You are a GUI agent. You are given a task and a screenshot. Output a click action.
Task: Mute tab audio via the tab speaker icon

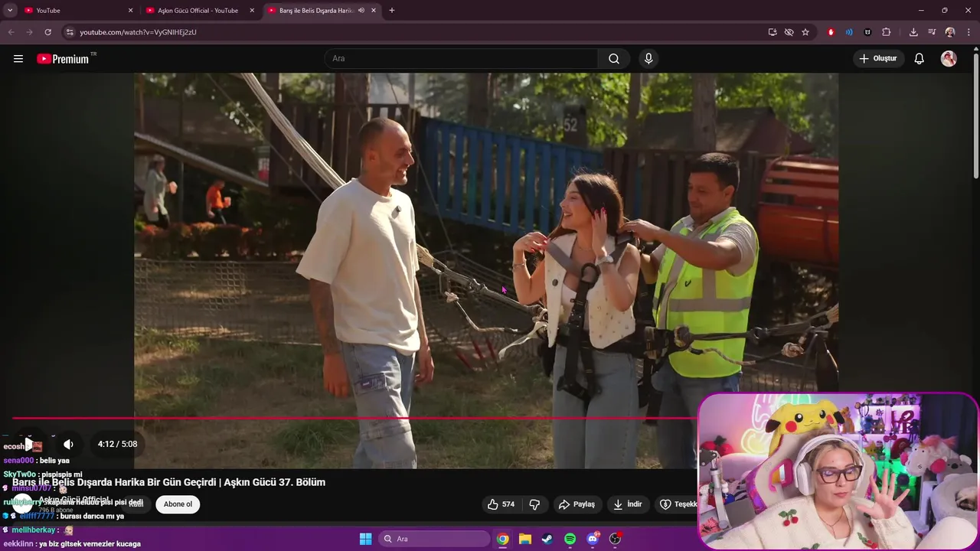click(x=361, y=11)
